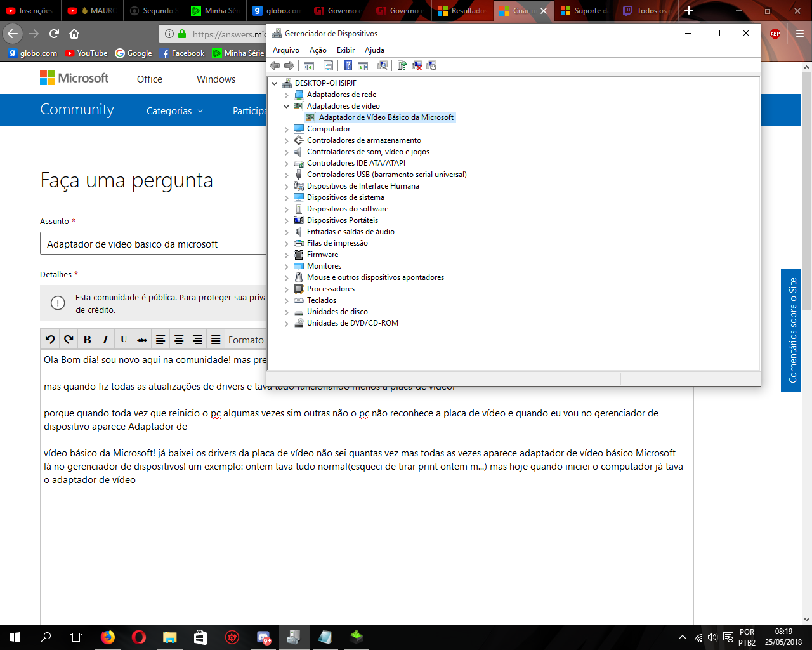
Task: Expand Adaptadores de rede node
Action: 286,95
